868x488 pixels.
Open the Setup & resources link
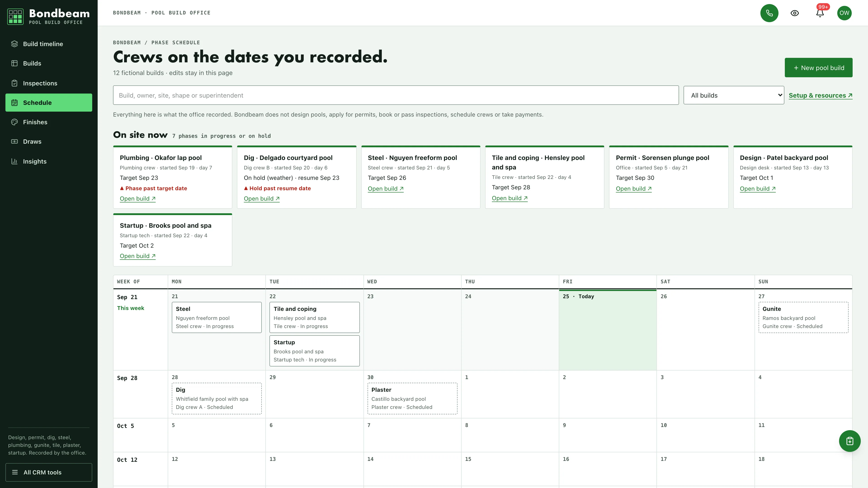pyautogui.click(x=821, y=95)
